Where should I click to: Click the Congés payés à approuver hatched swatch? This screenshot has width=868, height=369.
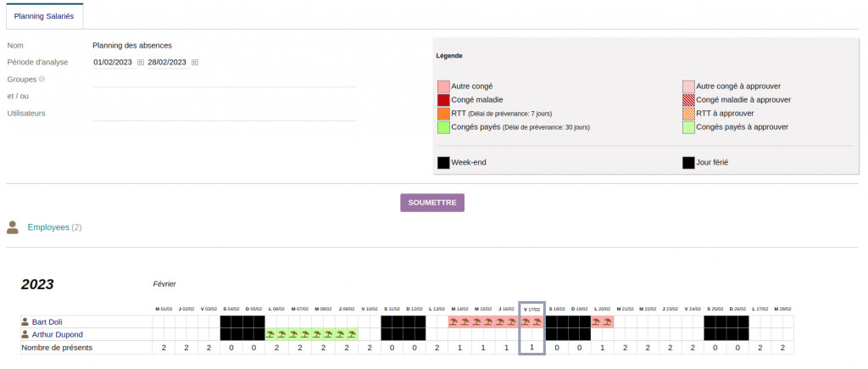pos(688,127)
